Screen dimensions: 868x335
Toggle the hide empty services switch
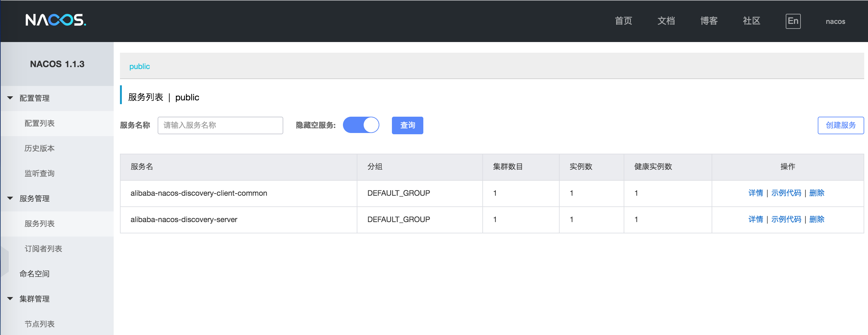point(361,125)
